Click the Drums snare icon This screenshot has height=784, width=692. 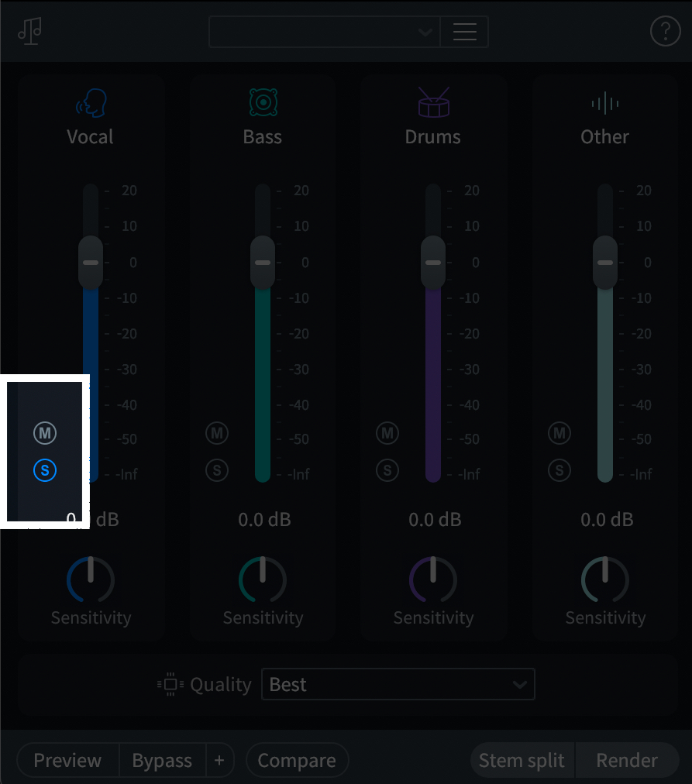point(433,102)
